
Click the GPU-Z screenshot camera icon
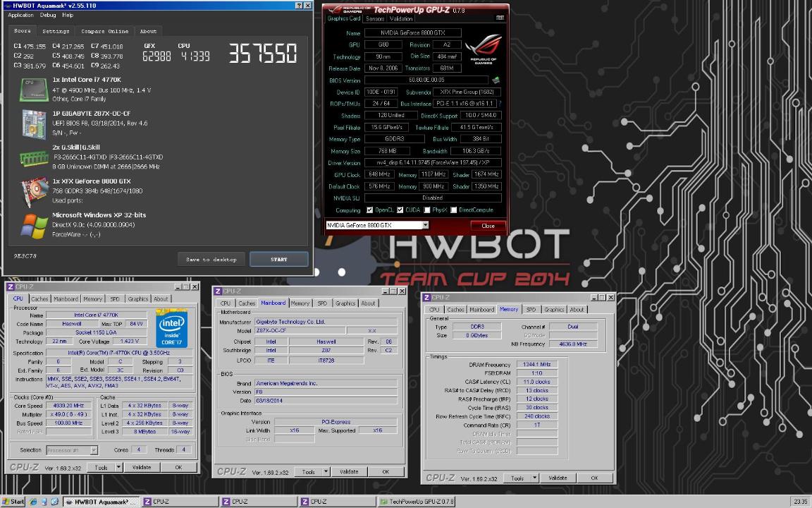tap(500, 18)
